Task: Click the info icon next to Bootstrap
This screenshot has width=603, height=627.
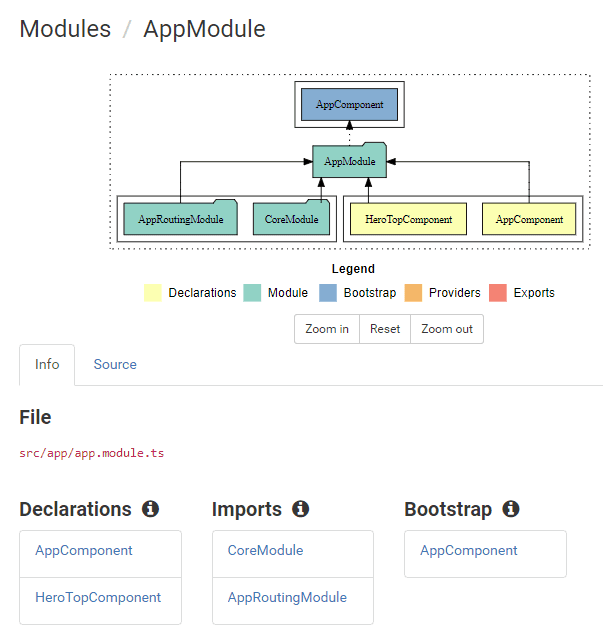Action: pos(510,509)
